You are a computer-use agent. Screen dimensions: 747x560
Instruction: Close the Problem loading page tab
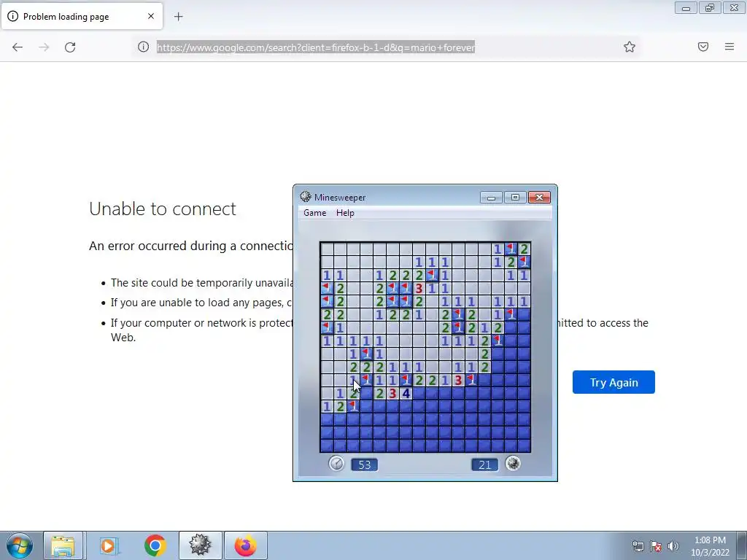coord(151,16)
